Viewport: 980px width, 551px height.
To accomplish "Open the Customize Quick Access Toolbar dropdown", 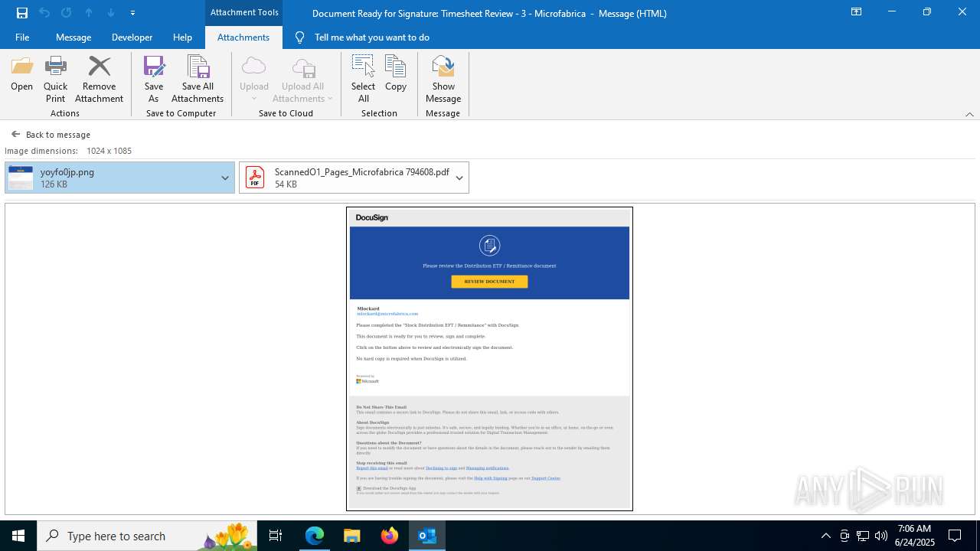I will point(132,13).
